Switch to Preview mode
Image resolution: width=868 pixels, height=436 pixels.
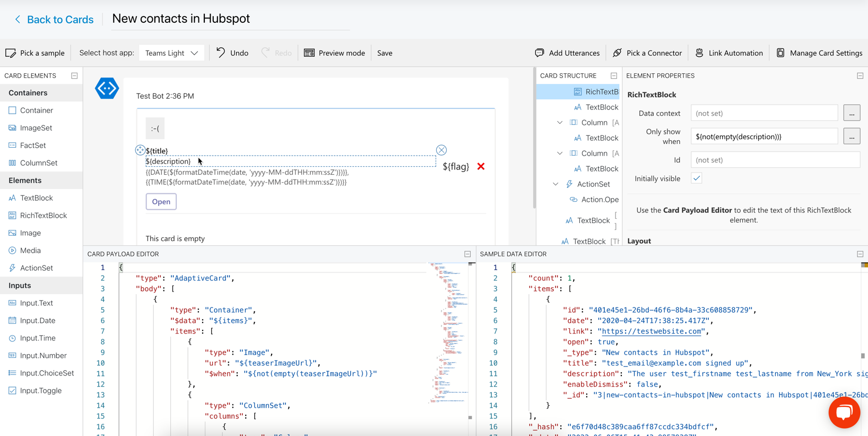(334, 53)
